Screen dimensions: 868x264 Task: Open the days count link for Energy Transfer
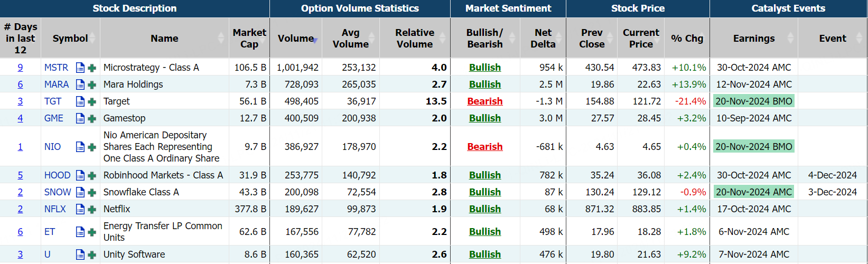pos(20,232)
